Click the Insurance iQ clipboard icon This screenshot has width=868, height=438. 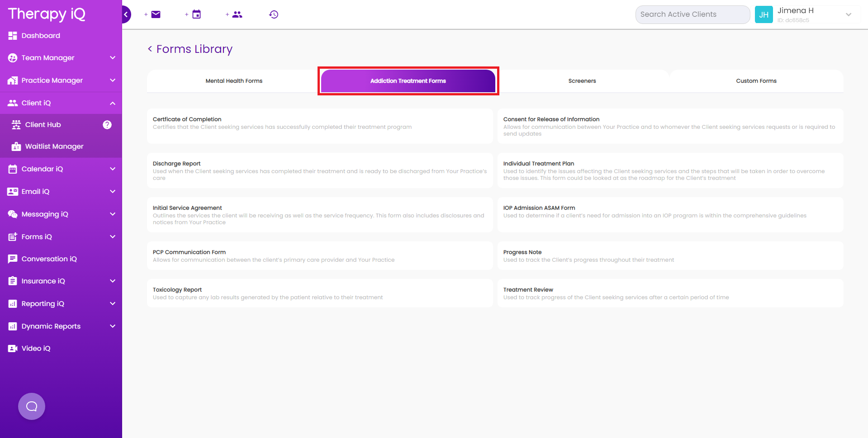pos(13,281)
